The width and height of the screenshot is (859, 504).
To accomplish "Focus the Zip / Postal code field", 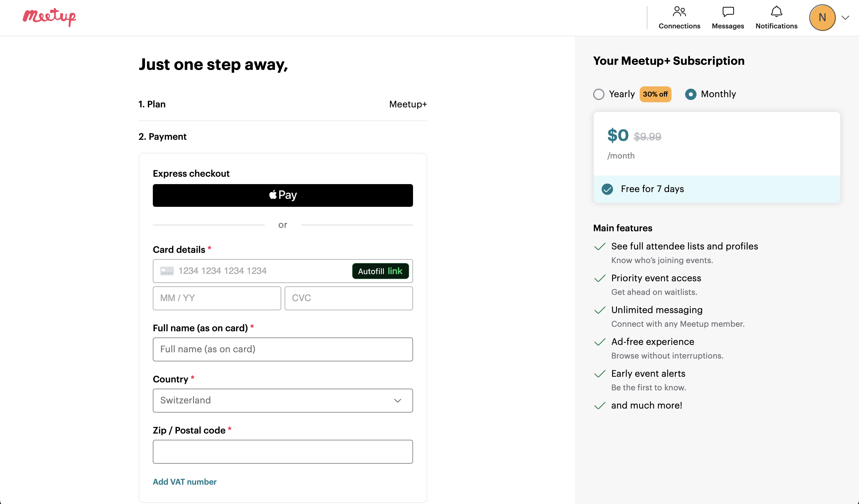I will 283,451.
